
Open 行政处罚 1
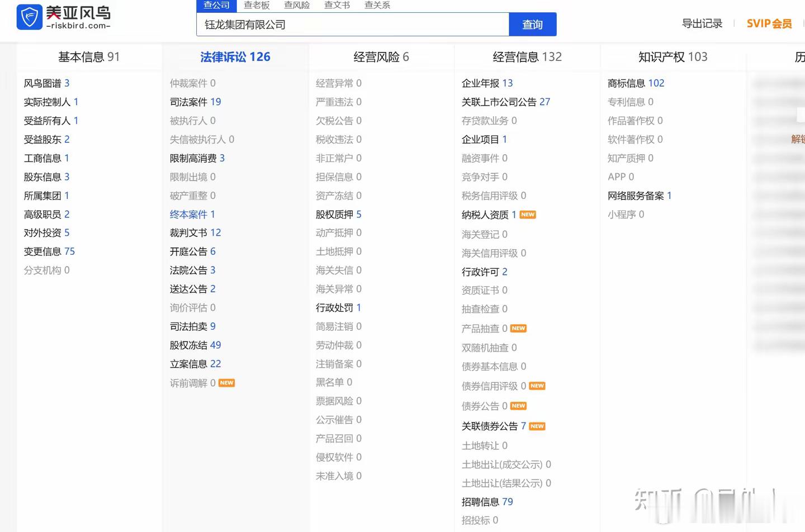pos(339,308)
